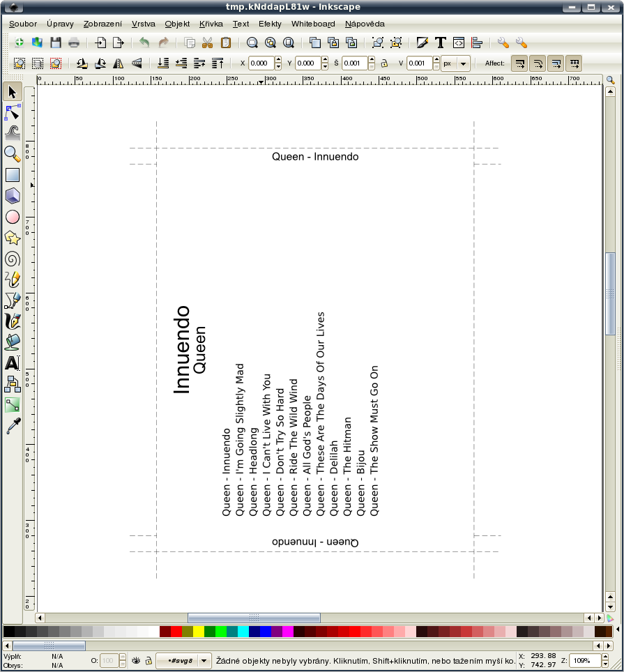Open the XML editor
This screenshot has width=624, height=672.
459,43
